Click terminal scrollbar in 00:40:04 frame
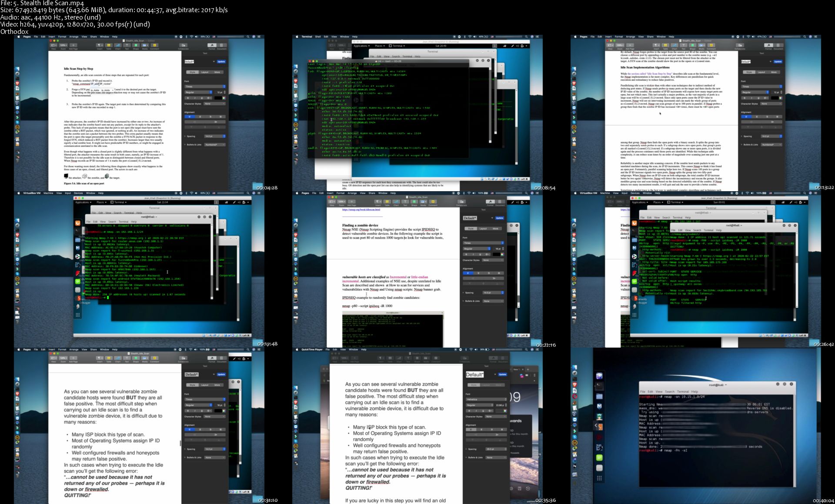 click(x=795, y=441)
